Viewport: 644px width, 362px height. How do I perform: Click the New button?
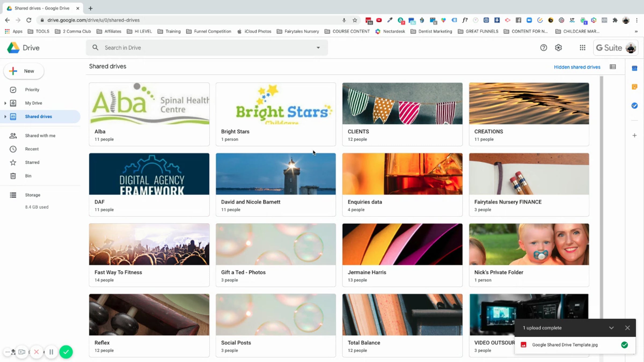[24, 71]
